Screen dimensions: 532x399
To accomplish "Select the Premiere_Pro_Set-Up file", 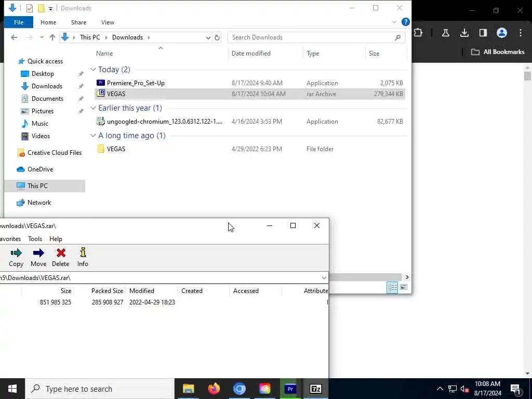I will coord(136,83).
